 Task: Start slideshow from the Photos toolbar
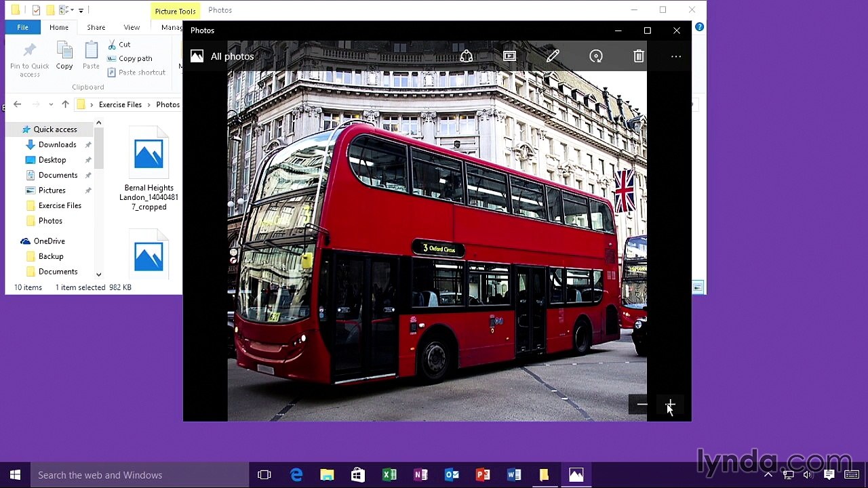[509, 56]
